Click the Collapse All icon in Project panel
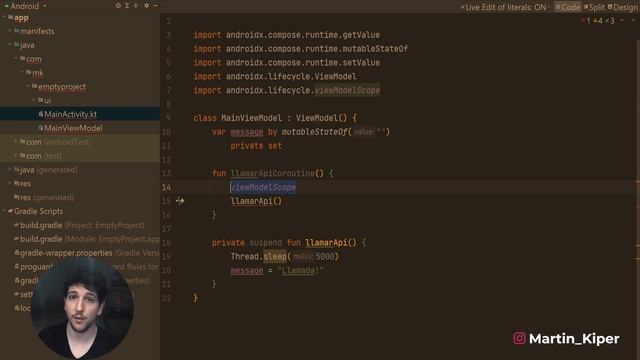This screenshot has width=640, height=360. [x=136, y=6]
